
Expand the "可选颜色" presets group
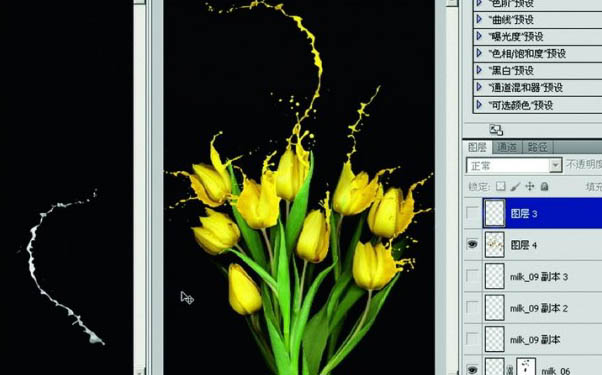[479, 104]
